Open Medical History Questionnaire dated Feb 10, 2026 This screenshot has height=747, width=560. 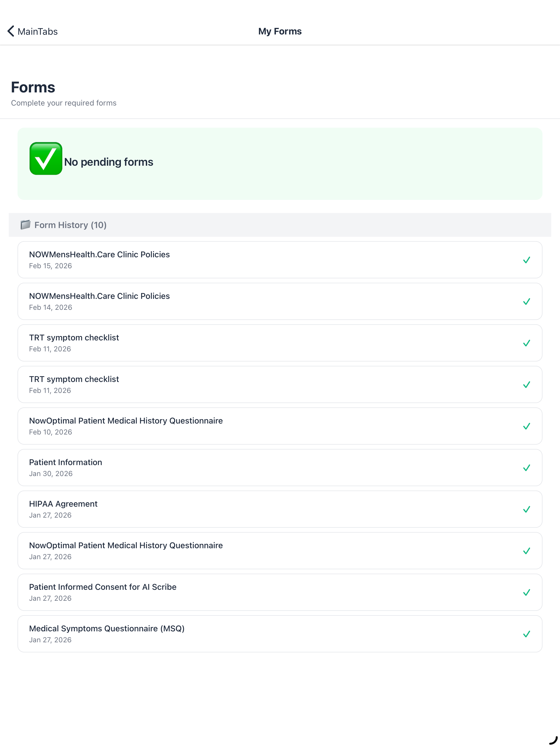point(280,426)
